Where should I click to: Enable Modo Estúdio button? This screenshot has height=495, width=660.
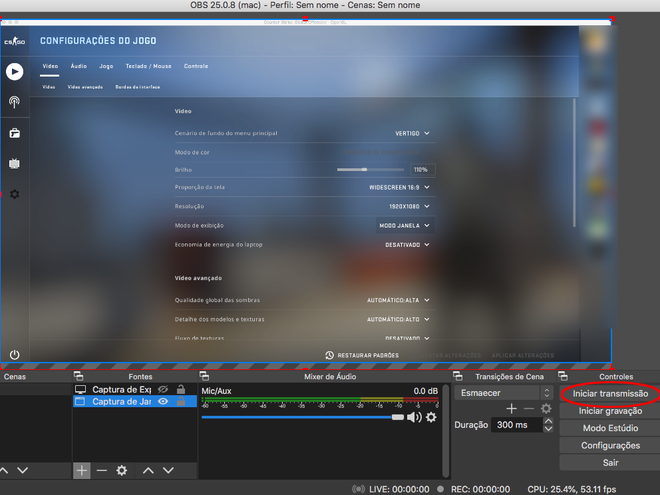[x=610, y=428]
